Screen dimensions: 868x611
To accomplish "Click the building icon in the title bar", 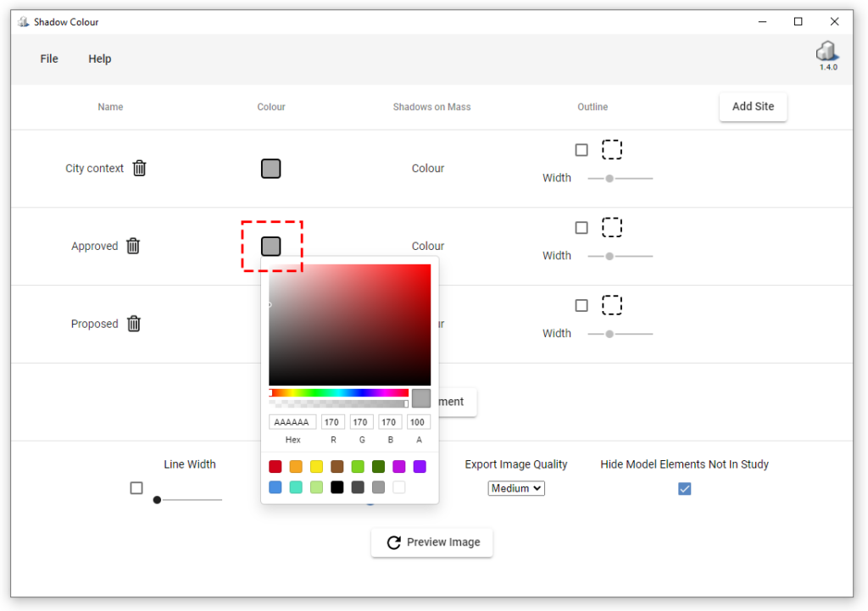I will 21,21.
